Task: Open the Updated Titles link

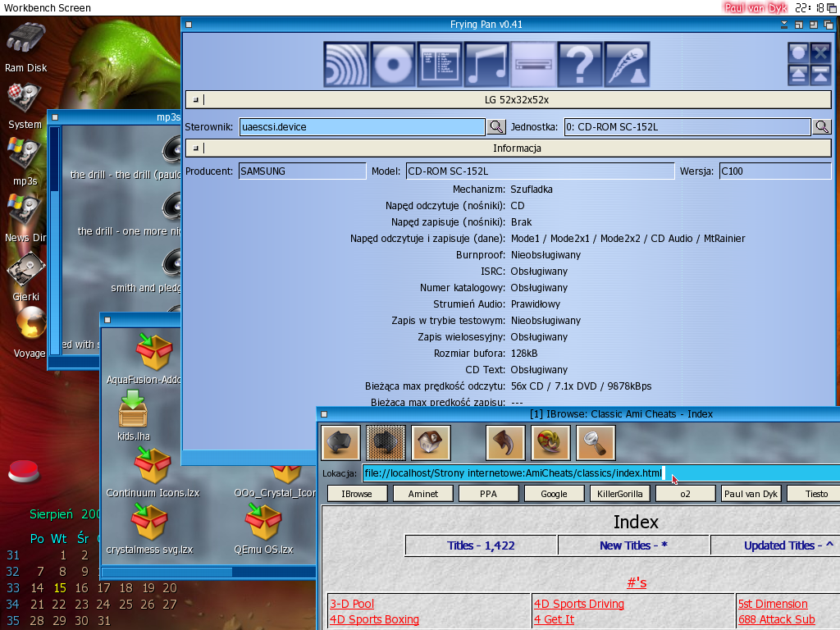Action: coord(788,546)
